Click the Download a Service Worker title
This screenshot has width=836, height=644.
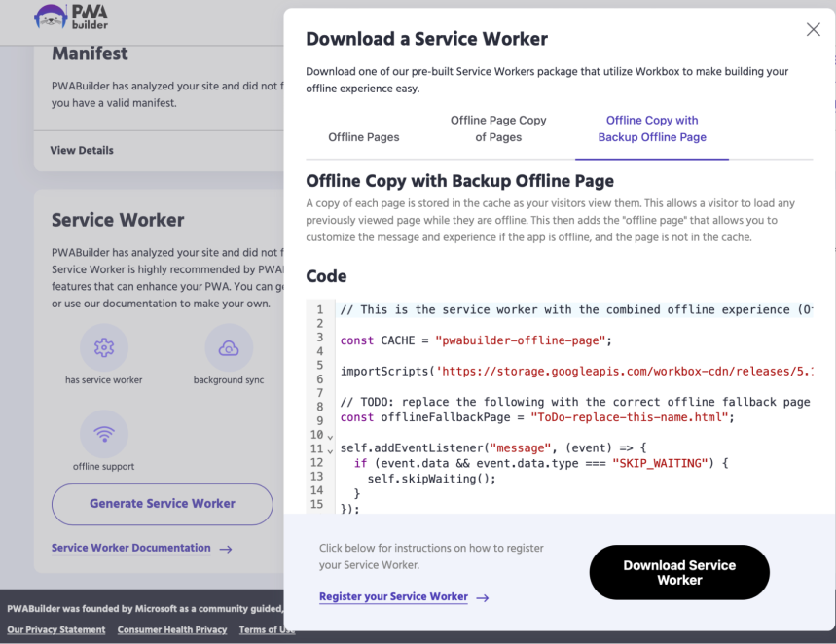(x=426, y=39)
